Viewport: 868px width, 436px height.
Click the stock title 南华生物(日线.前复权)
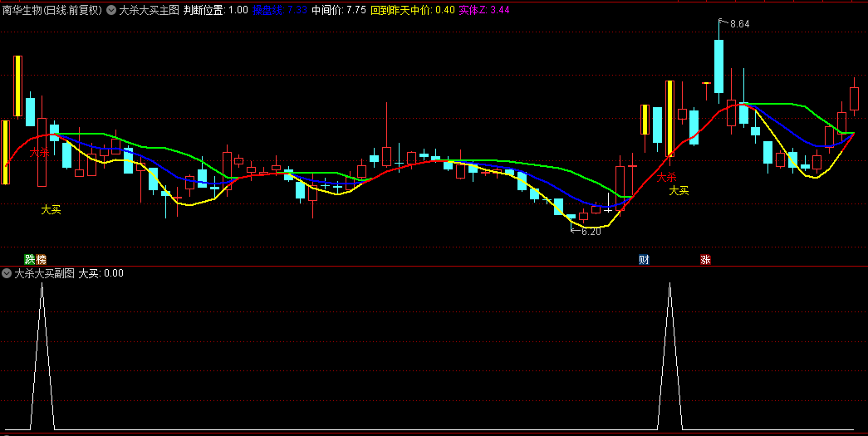tap(52, 10)
